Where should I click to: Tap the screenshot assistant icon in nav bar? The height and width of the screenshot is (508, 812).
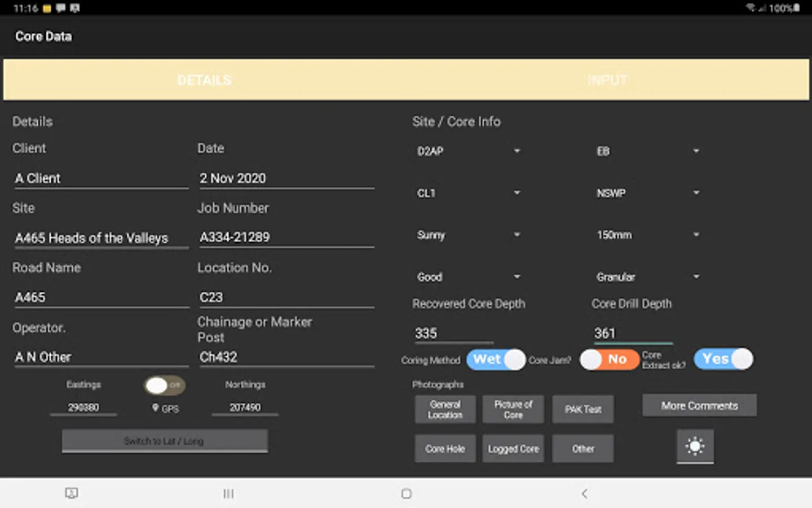coord(72,493)
